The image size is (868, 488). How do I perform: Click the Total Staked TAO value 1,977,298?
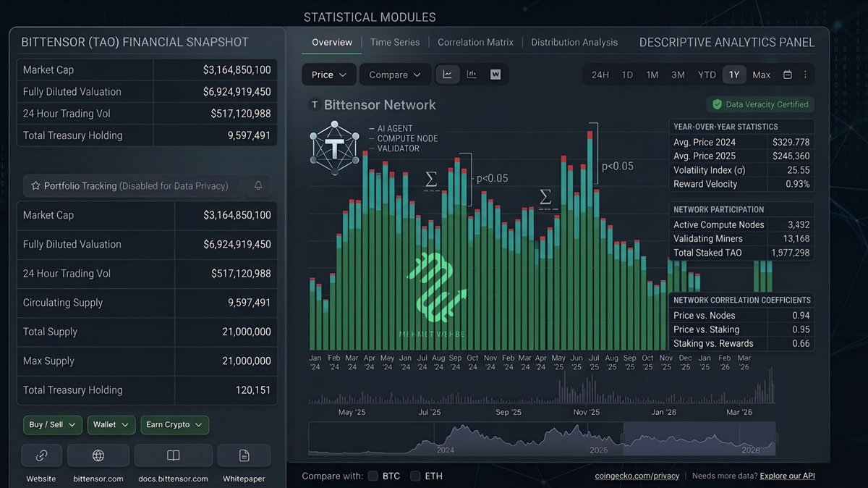(x=791, y=253)
